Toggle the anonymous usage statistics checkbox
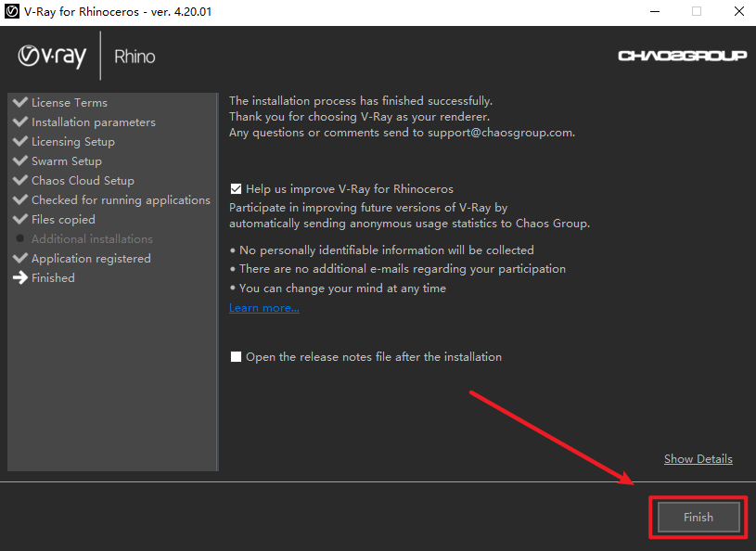Viewport: 756px width, 551px height. (x=236, y=188)
